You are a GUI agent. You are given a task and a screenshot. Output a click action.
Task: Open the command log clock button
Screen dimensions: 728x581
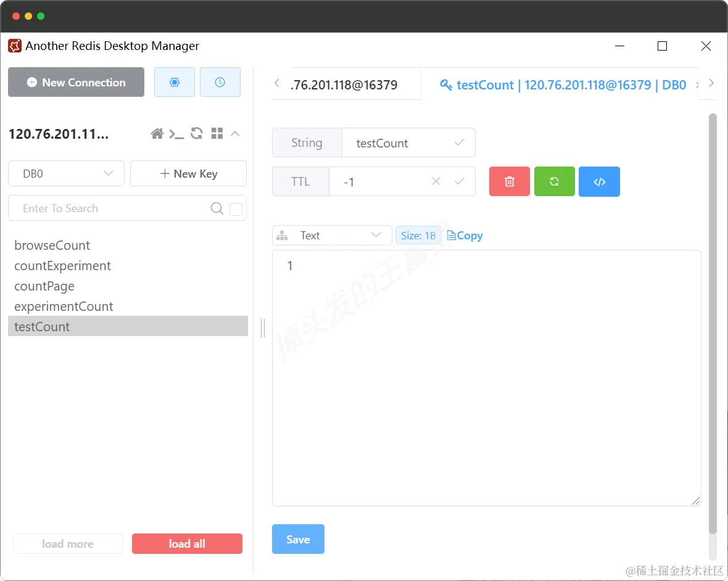[x=220, y=82]
